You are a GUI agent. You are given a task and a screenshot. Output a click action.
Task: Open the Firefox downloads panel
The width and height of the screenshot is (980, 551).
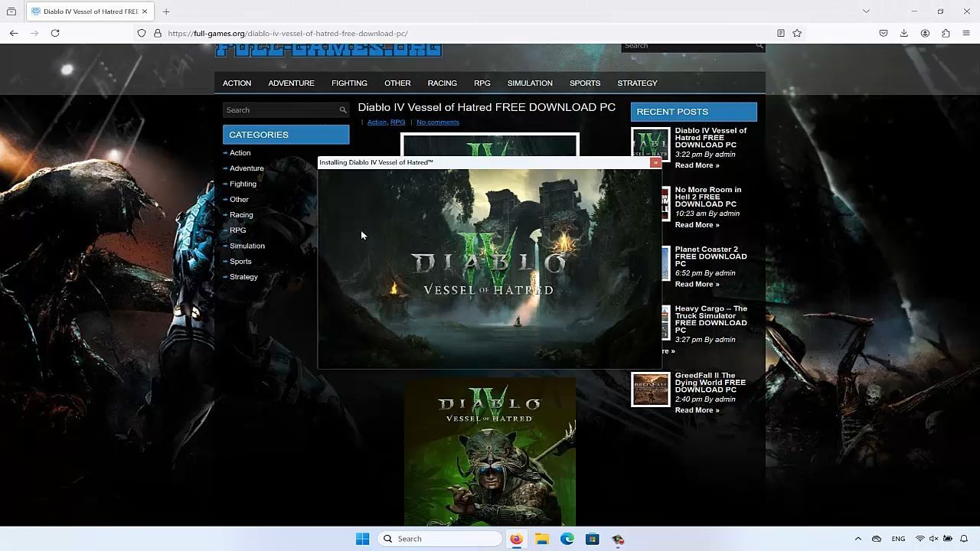tap(904, 33)
